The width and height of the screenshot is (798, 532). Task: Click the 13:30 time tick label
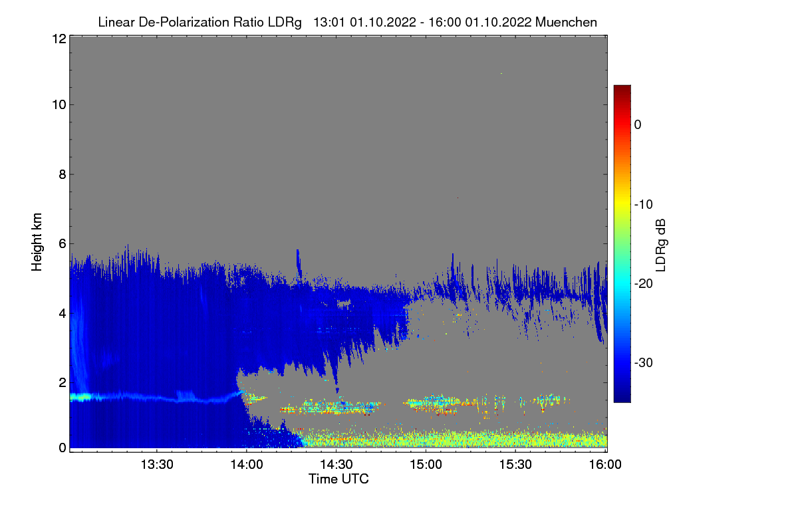pos(156,465)
